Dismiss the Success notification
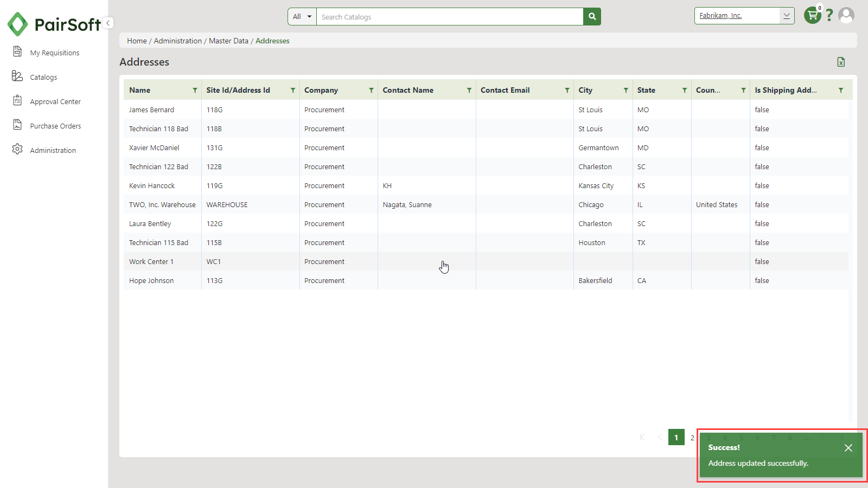Screen dimensions: 868x488 (x=848, y=448)
